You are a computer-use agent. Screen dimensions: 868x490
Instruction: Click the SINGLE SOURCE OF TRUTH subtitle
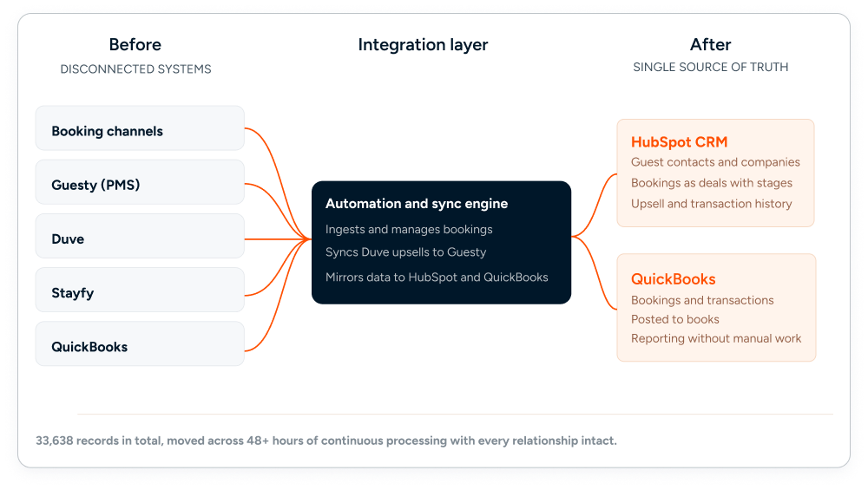711,67
